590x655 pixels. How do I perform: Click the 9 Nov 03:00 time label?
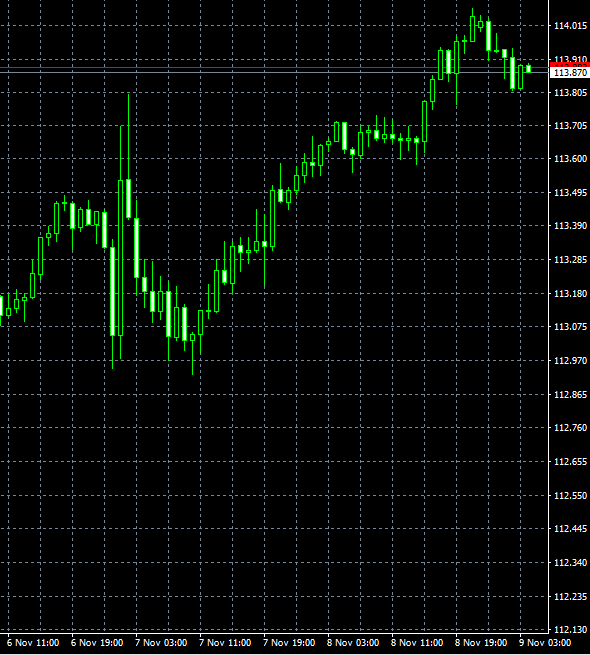tap(545, 643)
